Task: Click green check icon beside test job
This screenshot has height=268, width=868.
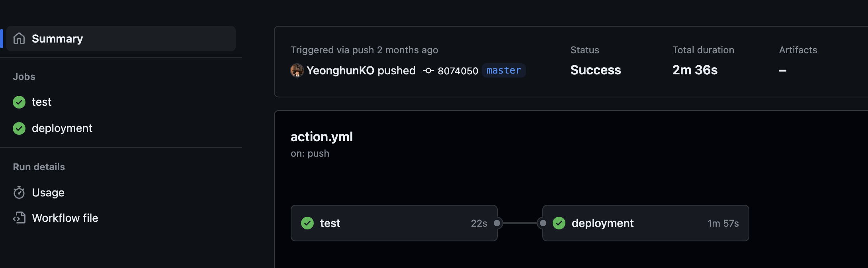Action: click(19, 102)
